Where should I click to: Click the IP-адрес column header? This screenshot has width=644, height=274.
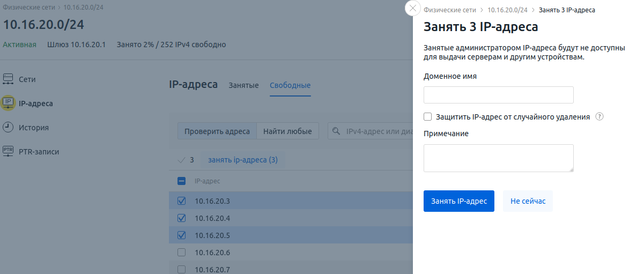click(207, 181)
